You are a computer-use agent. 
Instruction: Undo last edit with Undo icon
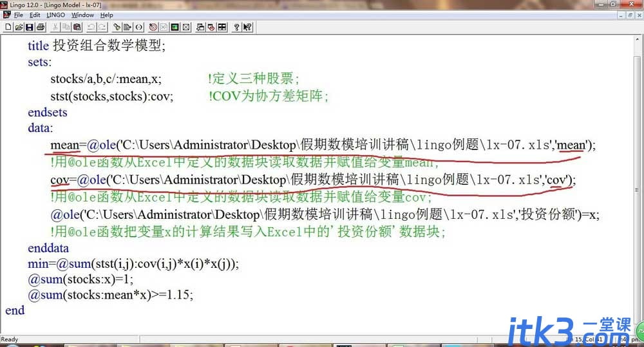coord(91,27)
